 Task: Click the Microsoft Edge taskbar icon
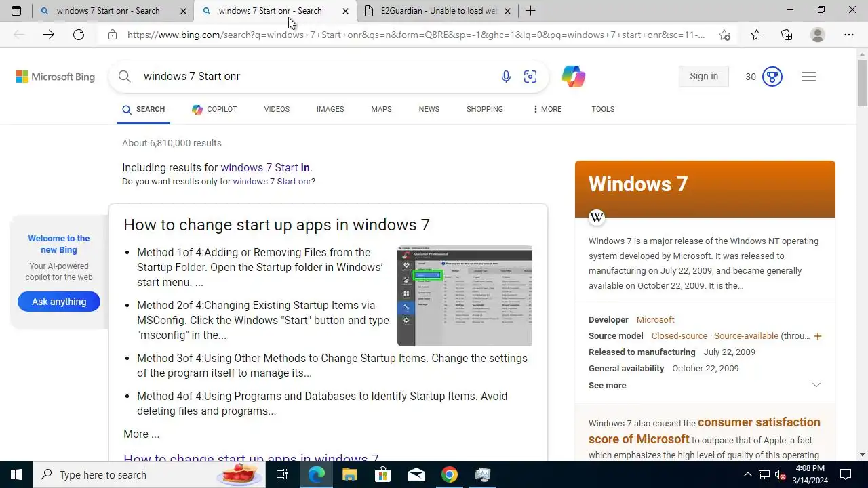click(316, 474)
